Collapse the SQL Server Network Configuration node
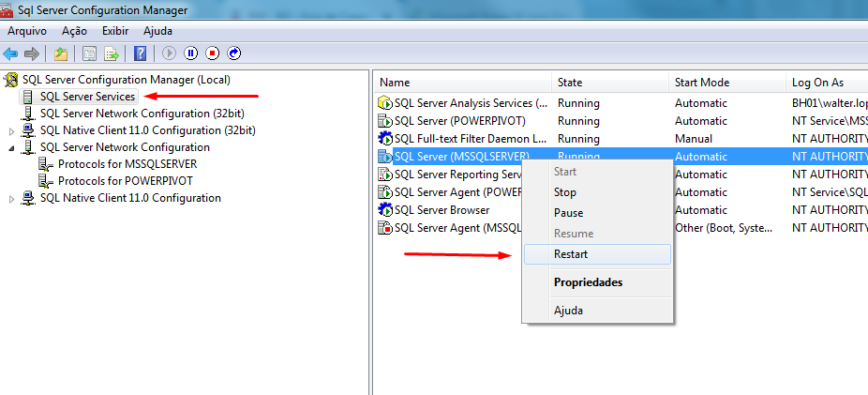This screenshot has height=395, width=868. pyautogui.click(x=11, y=148)
